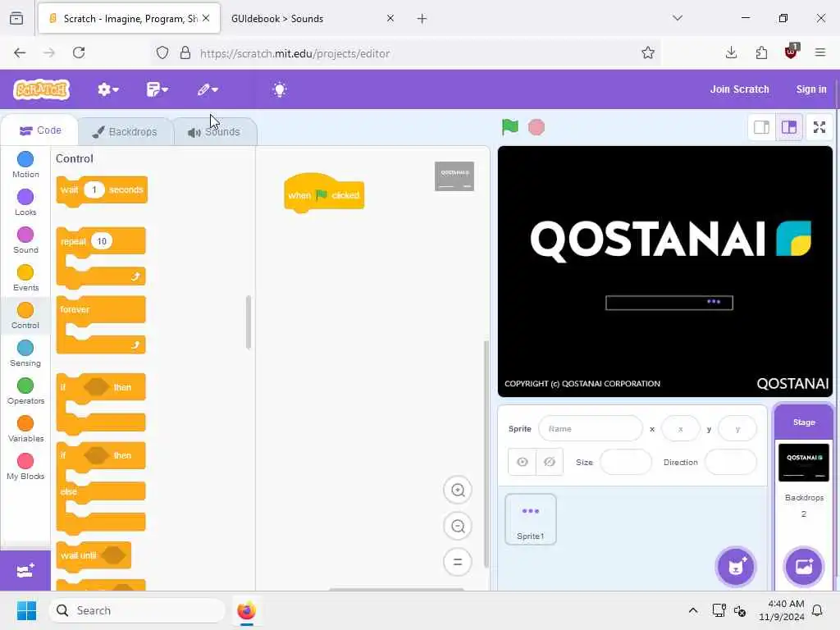This screenshot has height=630, width=840.
Task: Select the Stage backdrop thumbnail
Action: tap(804, 463)
